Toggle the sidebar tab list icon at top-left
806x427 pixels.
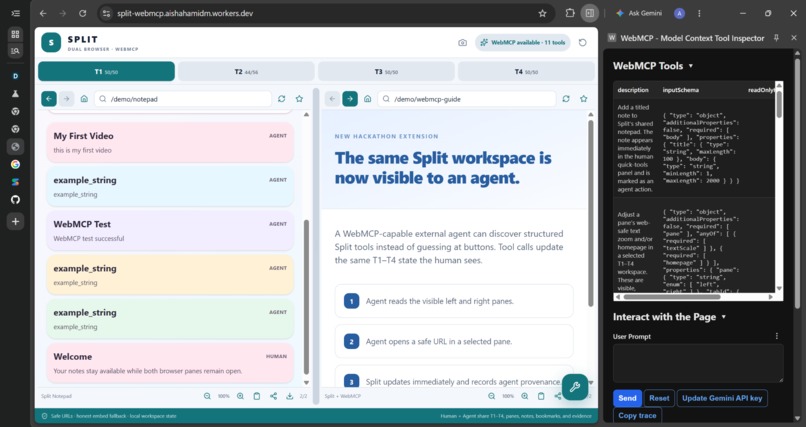click(15, 13)
